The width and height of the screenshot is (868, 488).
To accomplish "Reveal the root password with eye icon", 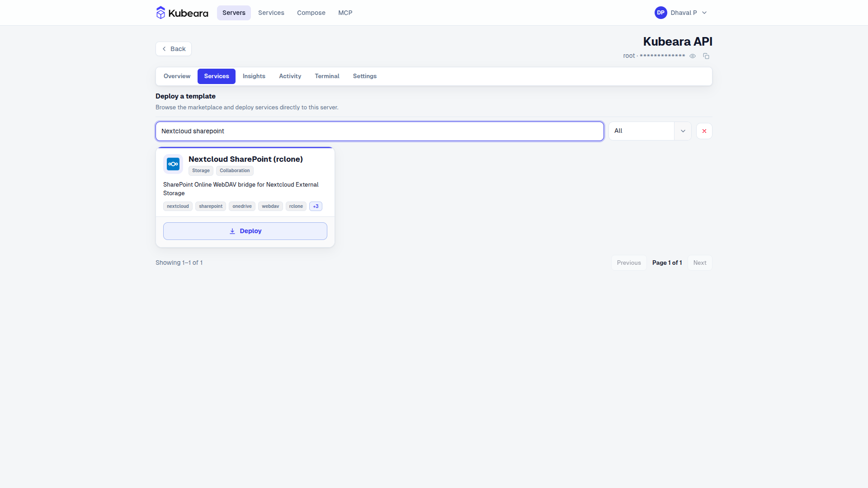I will (x=693, y=56).
